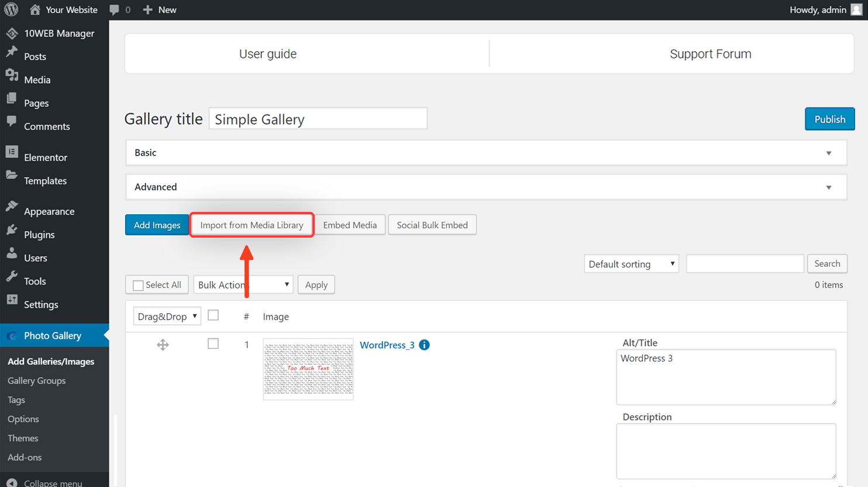
Task: Open the comments bubble icon in admin bar
Action: pyautogui.click(x=114, y=10)
